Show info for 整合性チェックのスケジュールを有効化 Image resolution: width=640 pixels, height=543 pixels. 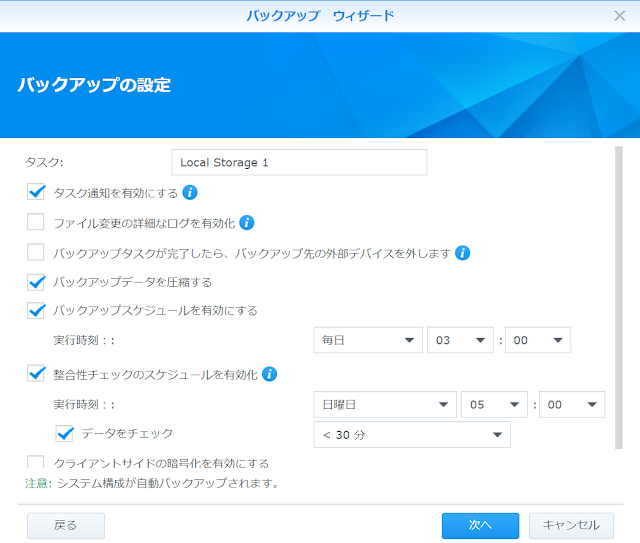(x=269, y=374)
